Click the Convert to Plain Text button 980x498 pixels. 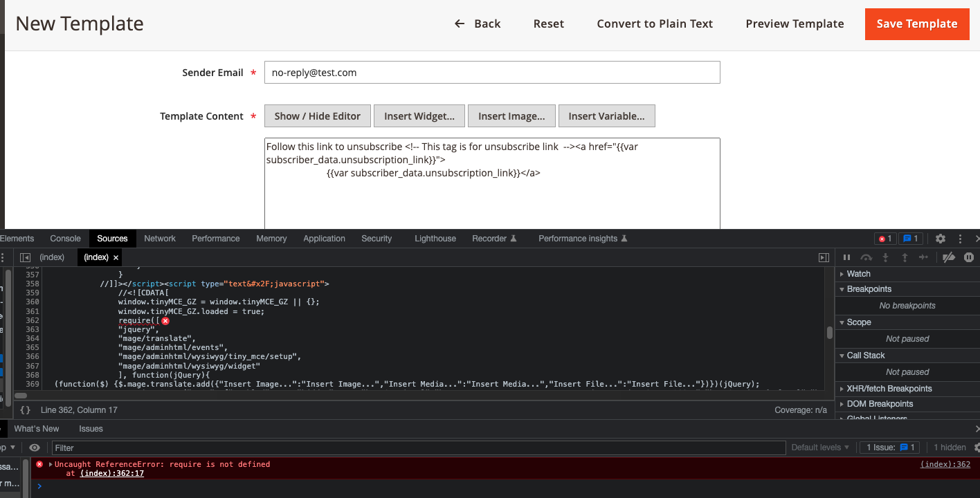[x=655, y=23]
